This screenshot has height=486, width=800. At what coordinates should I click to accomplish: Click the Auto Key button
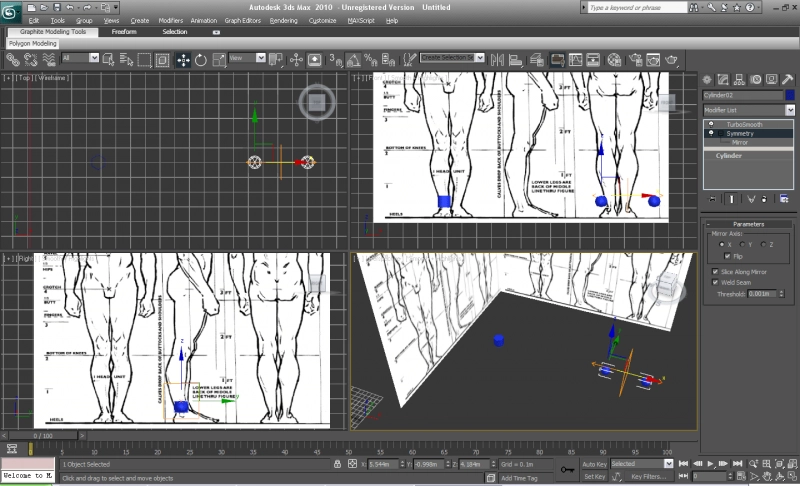pos(594,464)
